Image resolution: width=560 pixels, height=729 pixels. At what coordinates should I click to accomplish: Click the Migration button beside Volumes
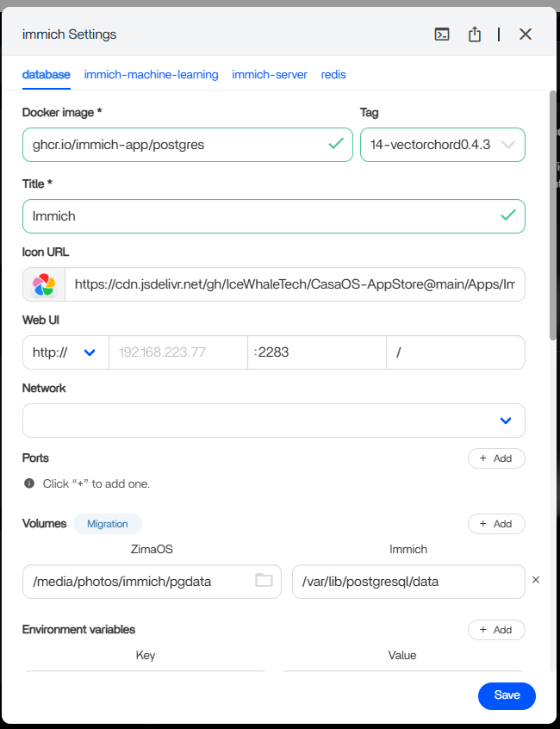click(108, 524)
